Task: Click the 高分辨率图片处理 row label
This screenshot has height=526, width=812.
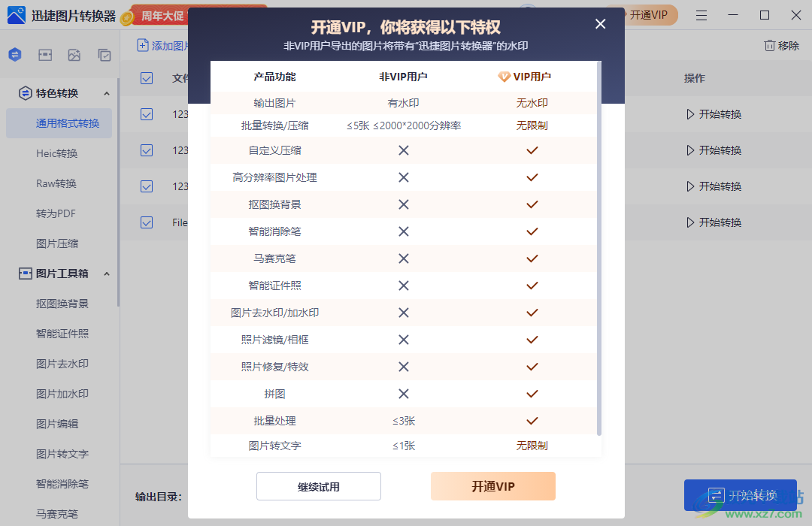Action: (x=274, y=177)
